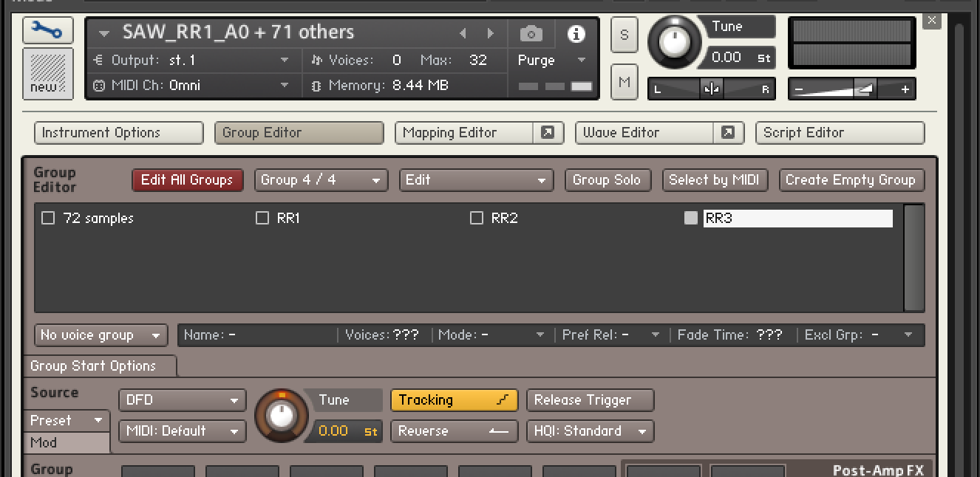Screen dimensions: 980x477
Task: Enable Group Solo
Action: pyautogui.click(x=607, y=180)
